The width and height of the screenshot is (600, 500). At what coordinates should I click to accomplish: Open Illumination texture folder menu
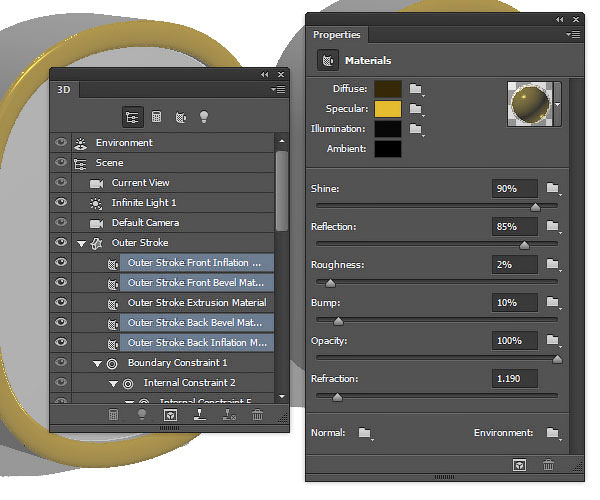pyautogui.click(x=416, y=129)
